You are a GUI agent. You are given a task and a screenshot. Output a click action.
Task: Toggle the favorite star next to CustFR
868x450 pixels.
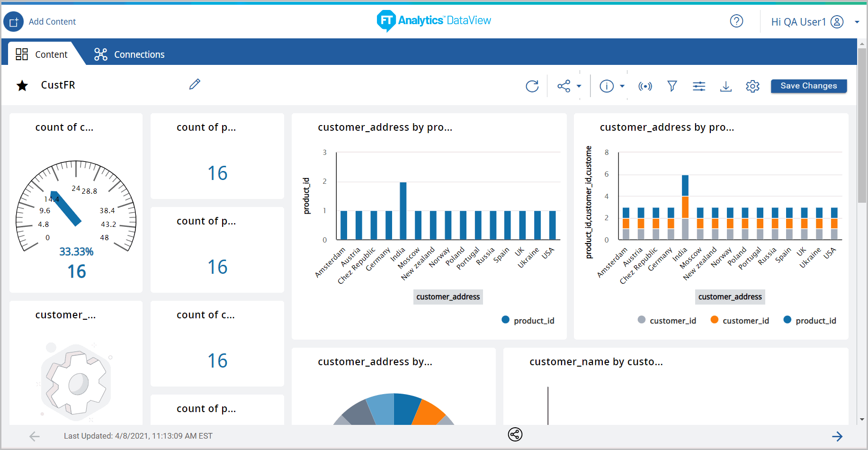coord(22,86)
